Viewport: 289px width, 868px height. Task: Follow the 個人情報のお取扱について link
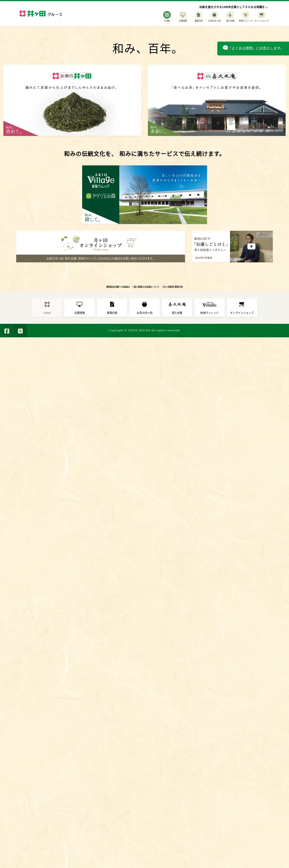click(x=146, y=287)
